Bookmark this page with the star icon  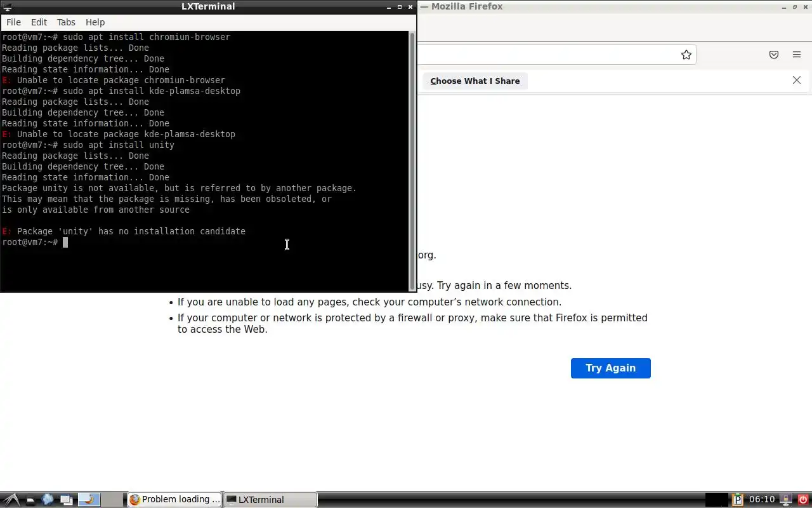point(686,55)
